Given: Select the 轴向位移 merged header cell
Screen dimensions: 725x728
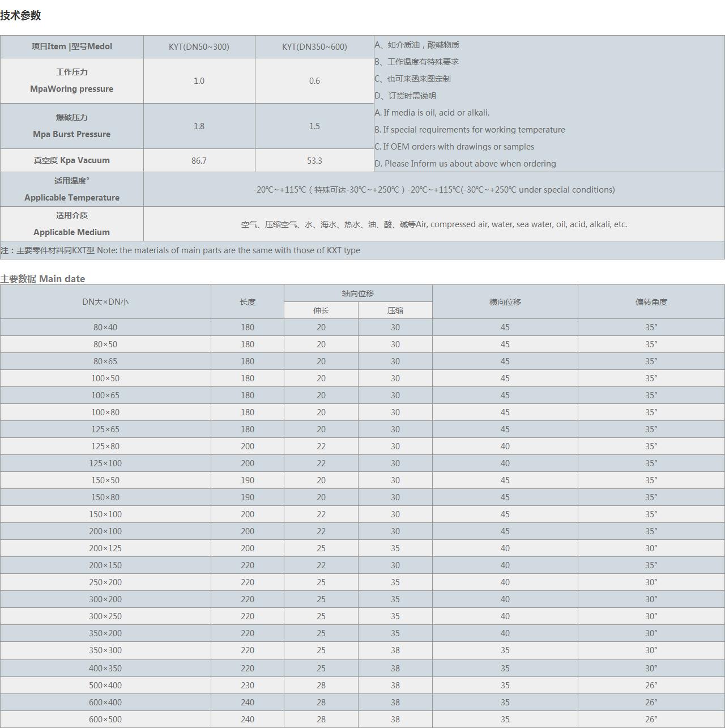Looking at the screenshot, I should click(x=358, y=293).
